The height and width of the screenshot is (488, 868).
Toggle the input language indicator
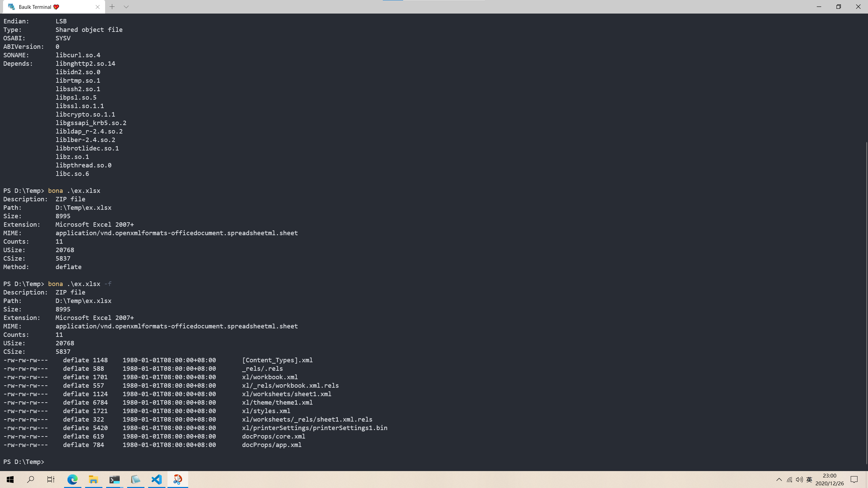tap(809, 480)
